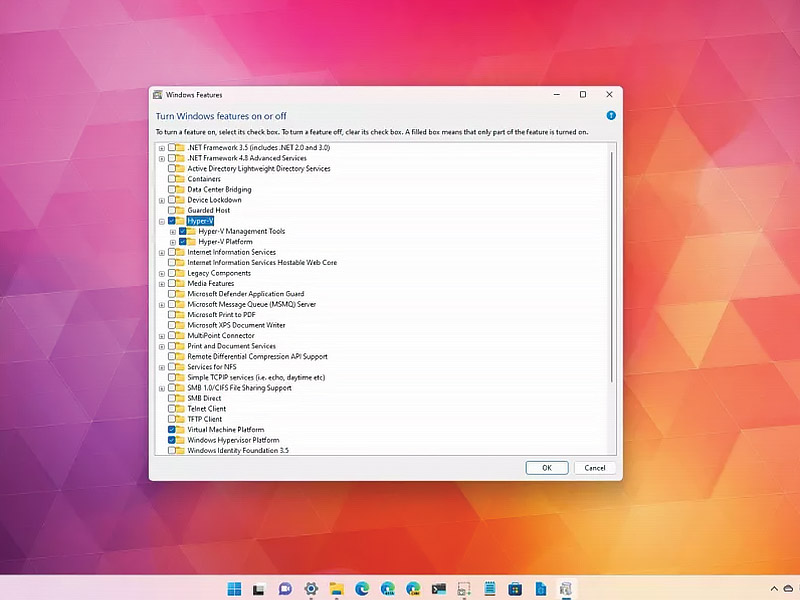Launch Edge Canary from the taskbar
The width and height of the screenshot is (800, 600).
(413, 589)
